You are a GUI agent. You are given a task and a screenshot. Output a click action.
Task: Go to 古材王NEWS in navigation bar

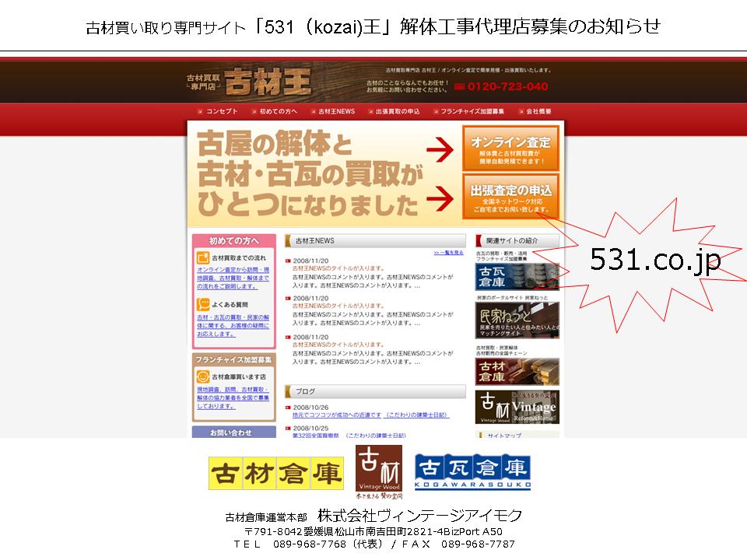[333, 111]
